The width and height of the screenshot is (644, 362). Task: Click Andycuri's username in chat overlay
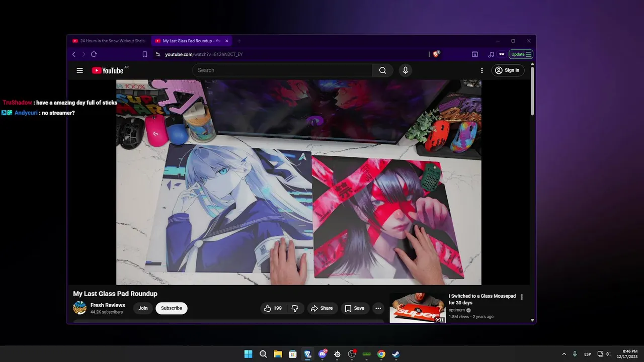(26, 113)
